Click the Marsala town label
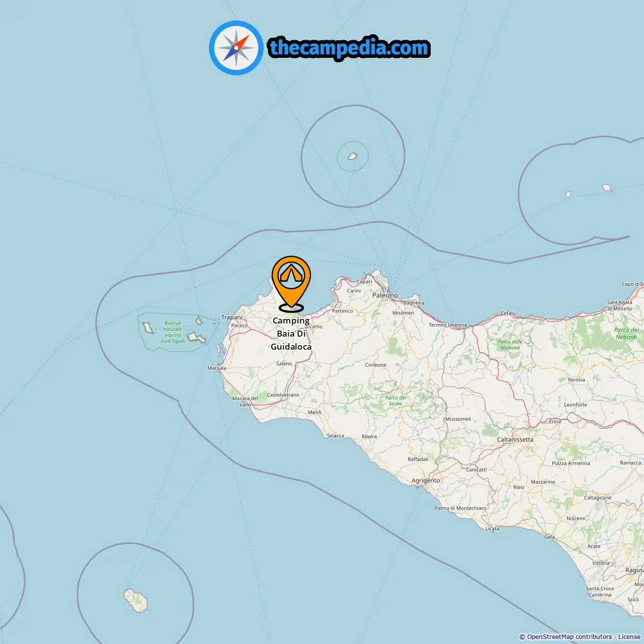 click(217, 368)
